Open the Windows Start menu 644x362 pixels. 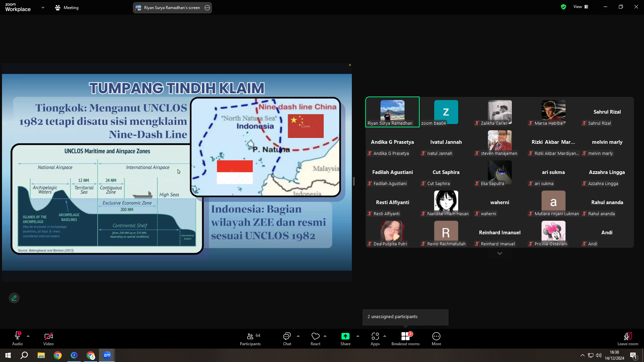[x=8, y=355]
